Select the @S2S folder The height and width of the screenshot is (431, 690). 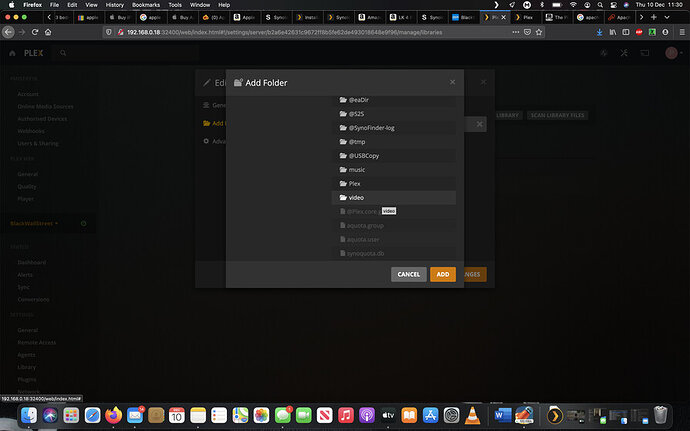[x=393, y=114]
